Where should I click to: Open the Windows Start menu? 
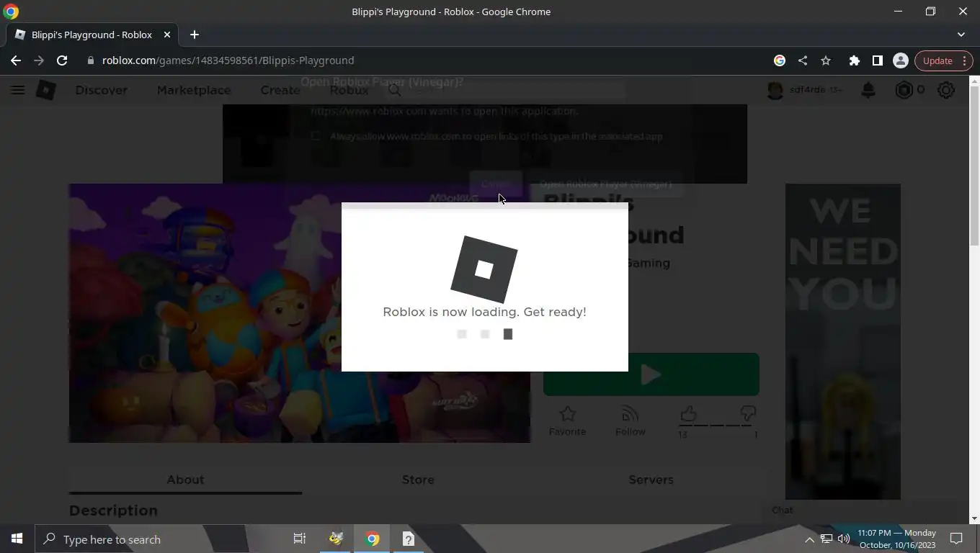click(x=17, y=539)
